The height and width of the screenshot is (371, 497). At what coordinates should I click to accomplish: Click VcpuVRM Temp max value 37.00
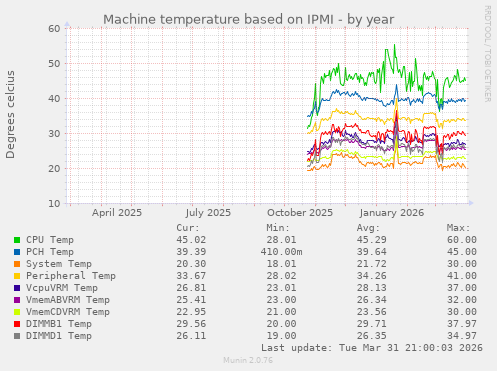coord(462,288)
